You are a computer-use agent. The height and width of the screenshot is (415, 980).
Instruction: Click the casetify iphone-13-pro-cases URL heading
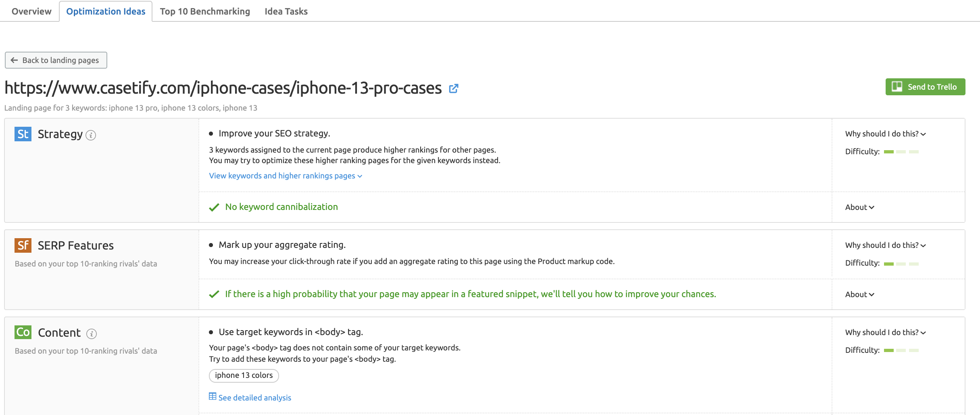point(223,88)
